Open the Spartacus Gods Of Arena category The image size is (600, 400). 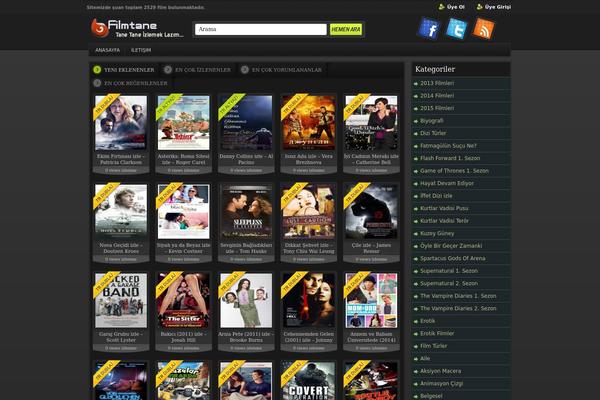453,258
